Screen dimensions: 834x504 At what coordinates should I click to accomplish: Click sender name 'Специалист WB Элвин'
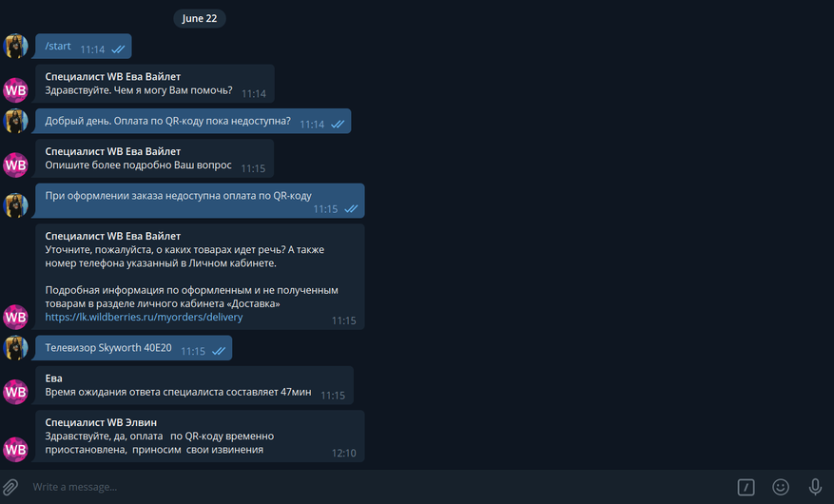(101, 422)
